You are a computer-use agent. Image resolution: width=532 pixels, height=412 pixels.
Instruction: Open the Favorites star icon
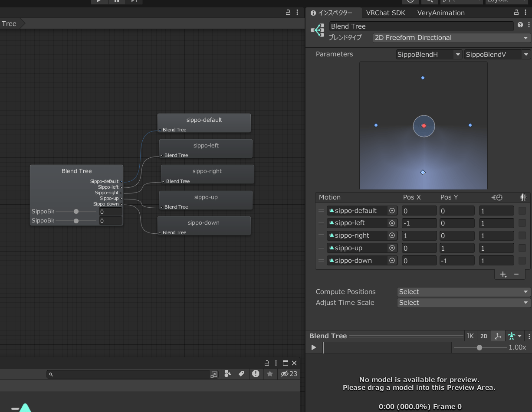270,374
